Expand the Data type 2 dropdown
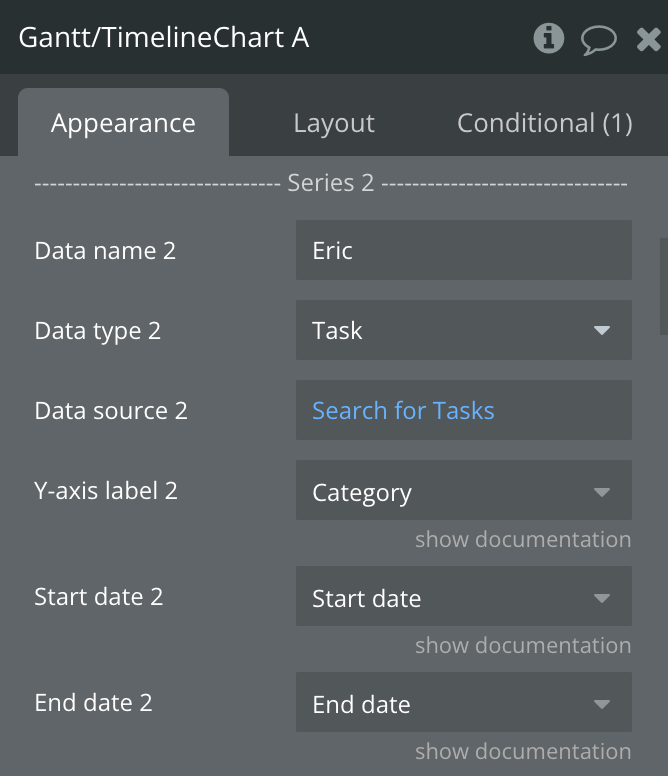The width and height of the screenshot is (668, 776). pyautogui.click(x=463, y=330)
